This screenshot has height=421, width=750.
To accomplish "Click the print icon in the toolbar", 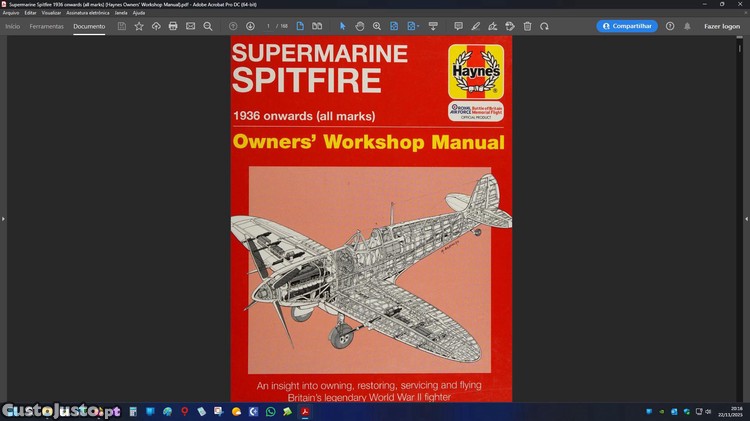I will (x=173, y=26).
